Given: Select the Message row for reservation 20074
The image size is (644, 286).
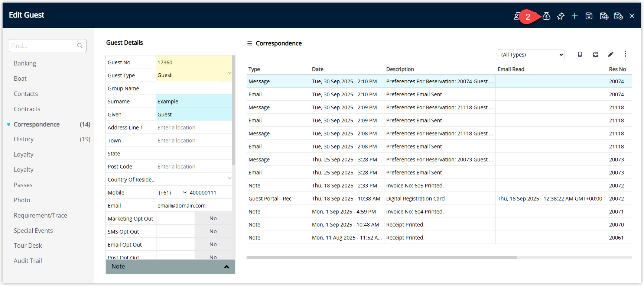Looking at the screenshot, I should point(439,81).
